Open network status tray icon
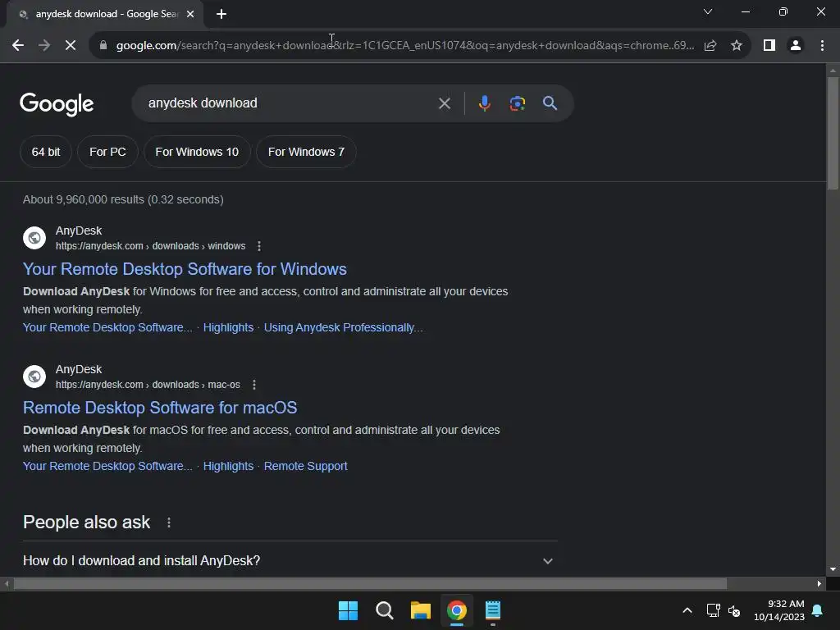Viewport: 840px width, 630px height. tap(713, 610)
